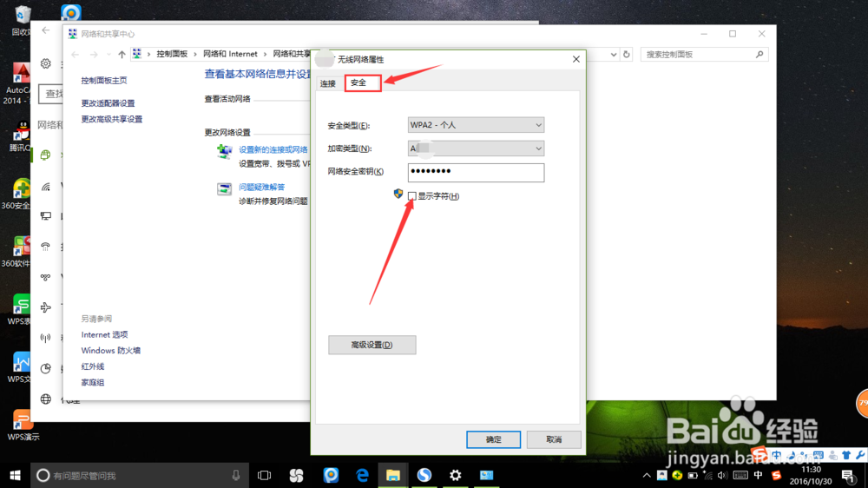Open the Action Center notification icon
Screen dimensions: 868x488
click(x=847, y=475)
